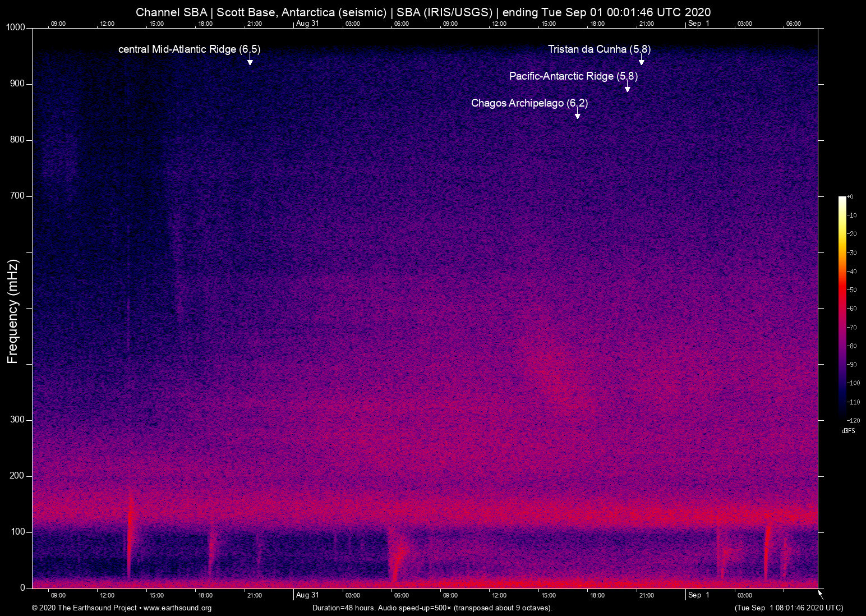Click the Tristan da Cunha (5.8) label
The image size is (866, 616).
(599, 49)
